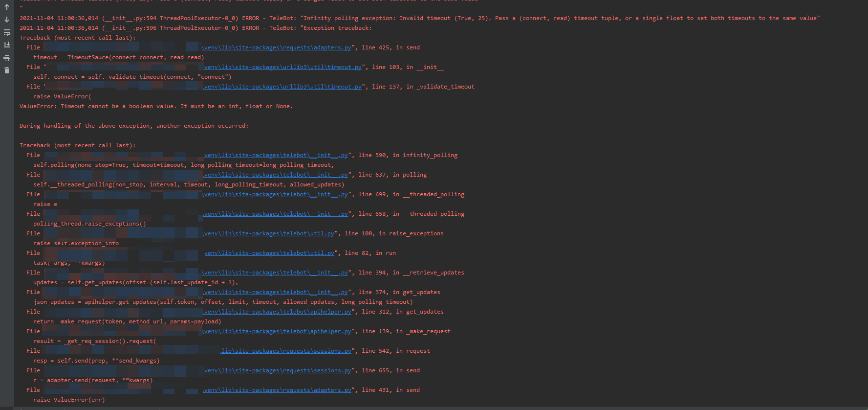868x410 pixels.
Task: Click 'return _make_request(token, method_url' line
Action: (x=127, y=321)
